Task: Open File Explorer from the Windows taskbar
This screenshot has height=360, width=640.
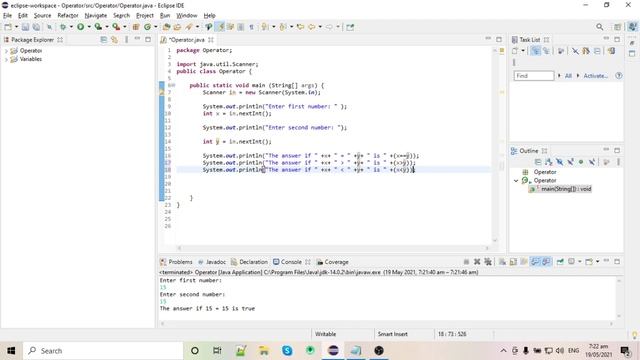Action: (x=264, y=351)
